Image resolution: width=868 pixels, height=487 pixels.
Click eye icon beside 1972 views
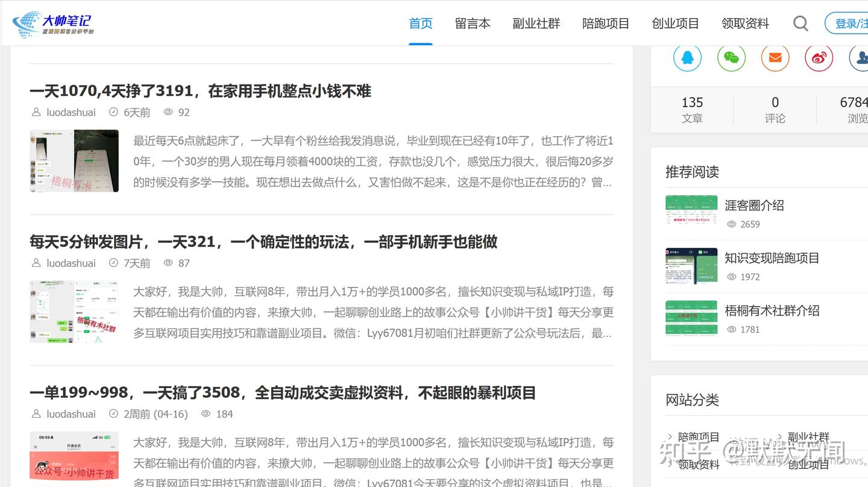[732, 277]
